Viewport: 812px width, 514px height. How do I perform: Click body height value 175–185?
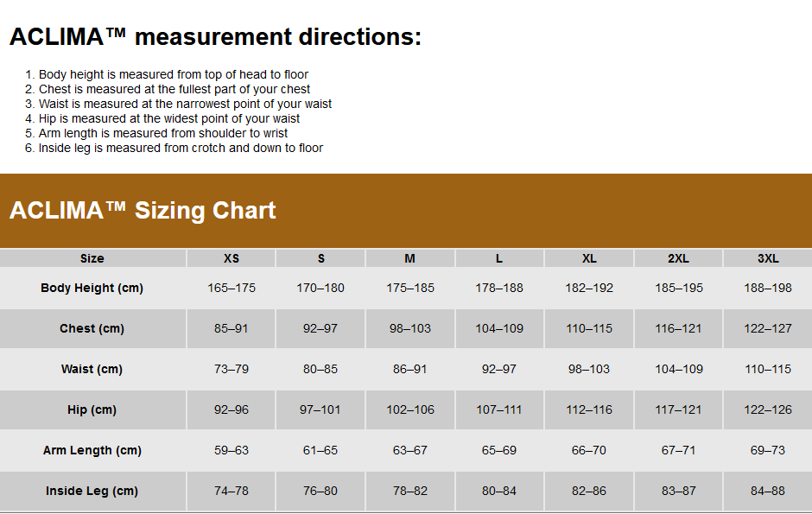click(410, 288)
